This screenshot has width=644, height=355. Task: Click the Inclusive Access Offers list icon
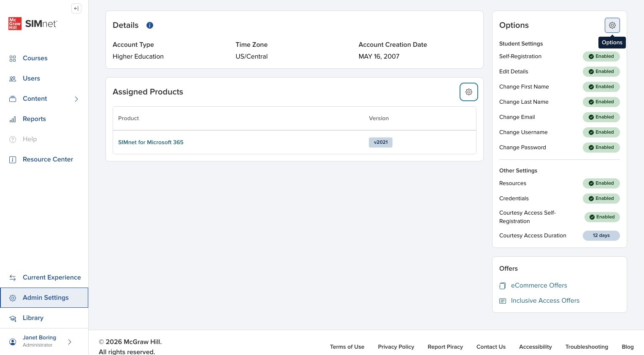click(x=502, y=301)
